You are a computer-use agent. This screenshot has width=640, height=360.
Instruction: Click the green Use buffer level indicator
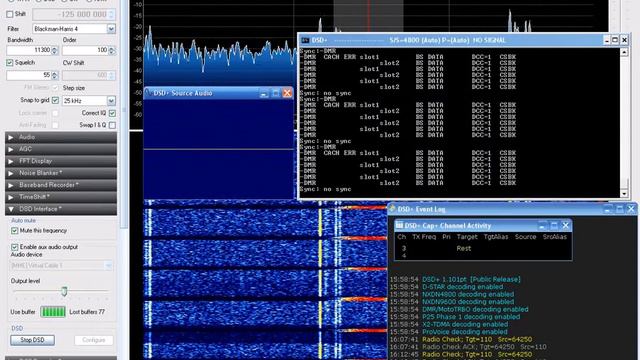tap(53, 312)
